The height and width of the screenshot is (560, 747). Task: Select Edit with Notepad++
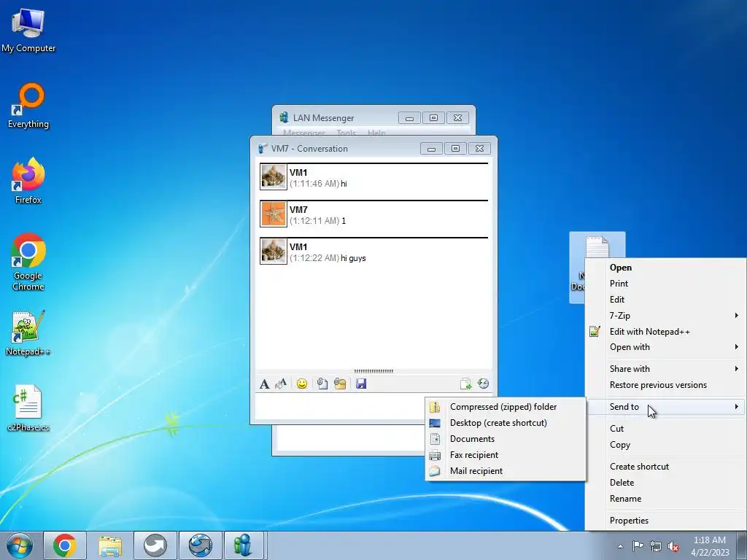pos(665,332)
